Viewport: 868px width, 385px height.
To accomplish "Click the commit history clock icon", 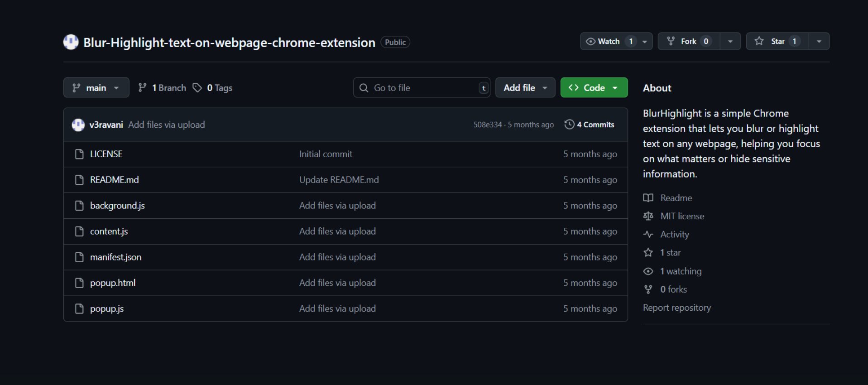I will tap(569, 125).
